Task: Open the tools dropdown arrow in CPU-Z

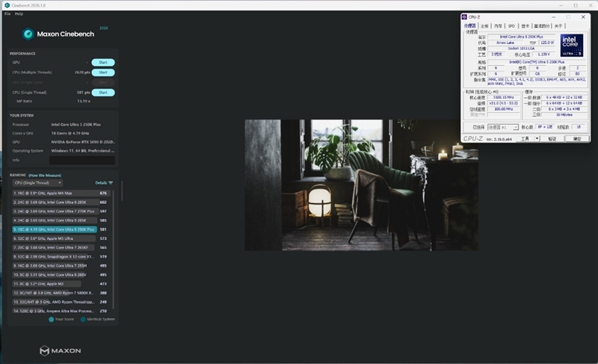Action: pyautogui.click(x=536, y=138)
